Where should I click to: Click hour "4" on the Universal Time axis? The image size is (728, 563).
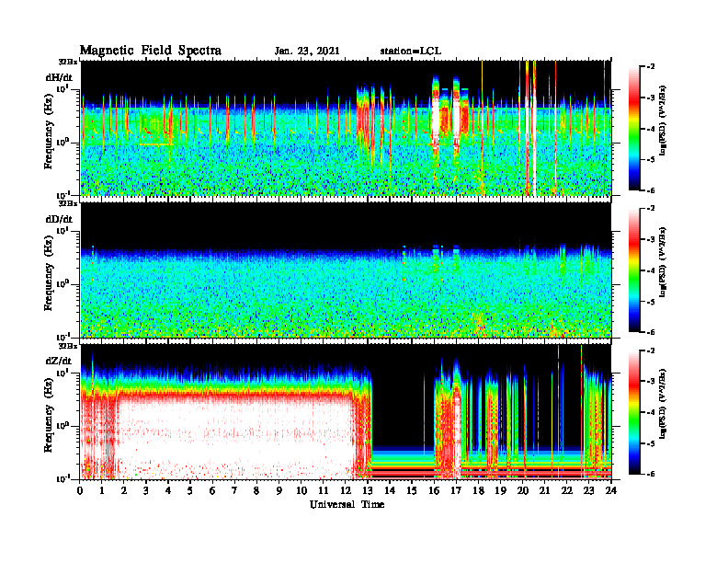168,490
